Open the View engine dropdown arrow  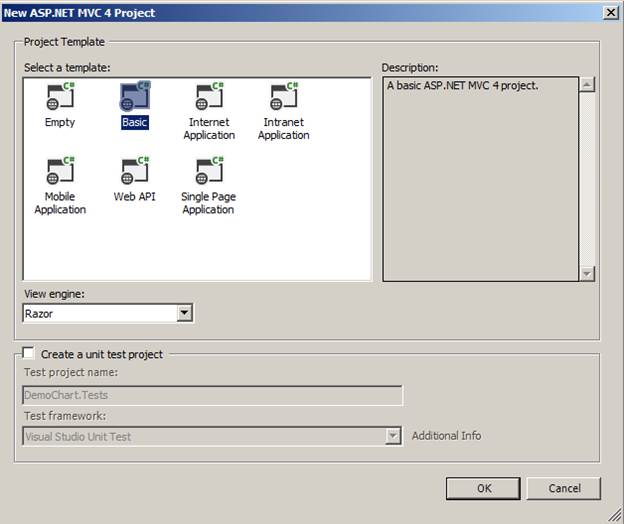click(185, 313)
